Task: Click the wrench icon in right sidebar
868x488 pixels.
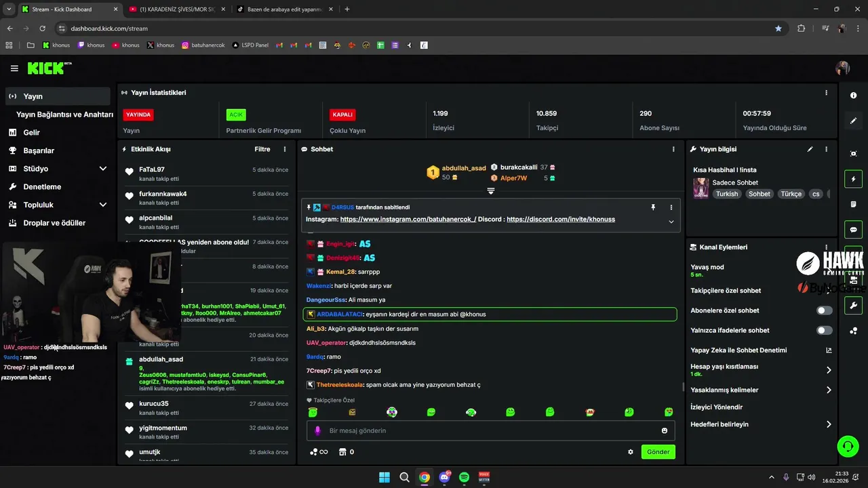Action: coord(853,306)
